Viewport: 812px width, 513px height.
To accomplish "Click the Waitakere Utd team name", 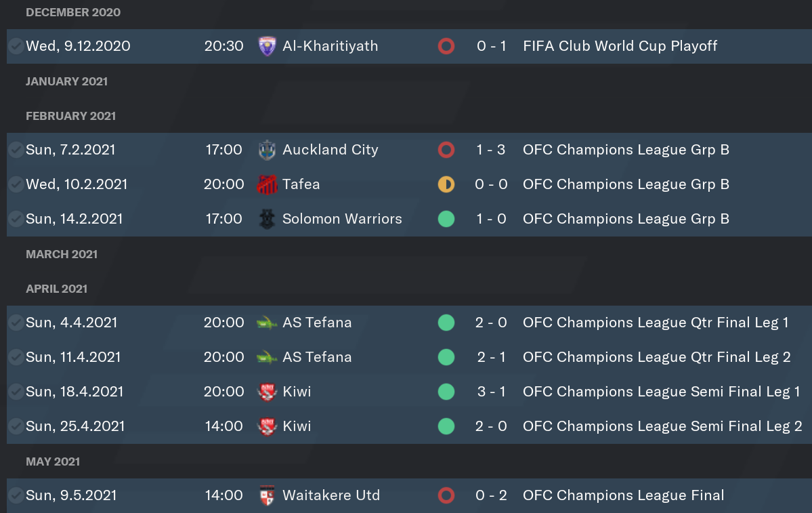I will pyautogui.click(x=331, y=495).
